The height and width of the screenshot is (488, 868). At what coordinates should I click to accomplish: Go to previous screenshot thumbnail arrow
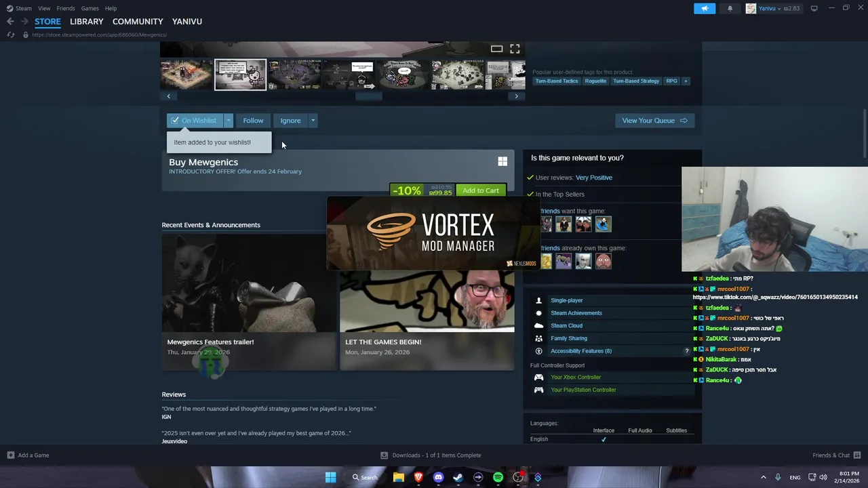point(169,96)
